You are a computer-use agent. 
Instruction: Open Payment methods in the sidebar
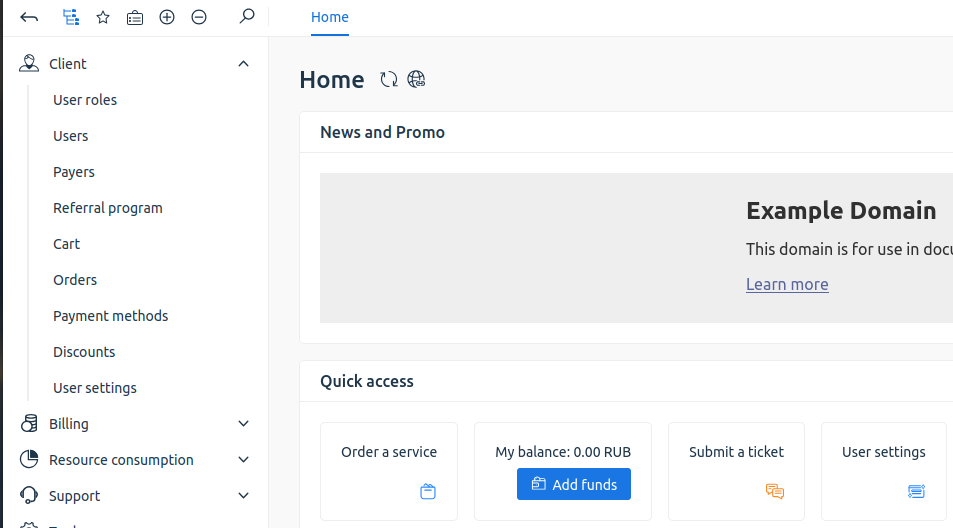[x=110, y=316]
